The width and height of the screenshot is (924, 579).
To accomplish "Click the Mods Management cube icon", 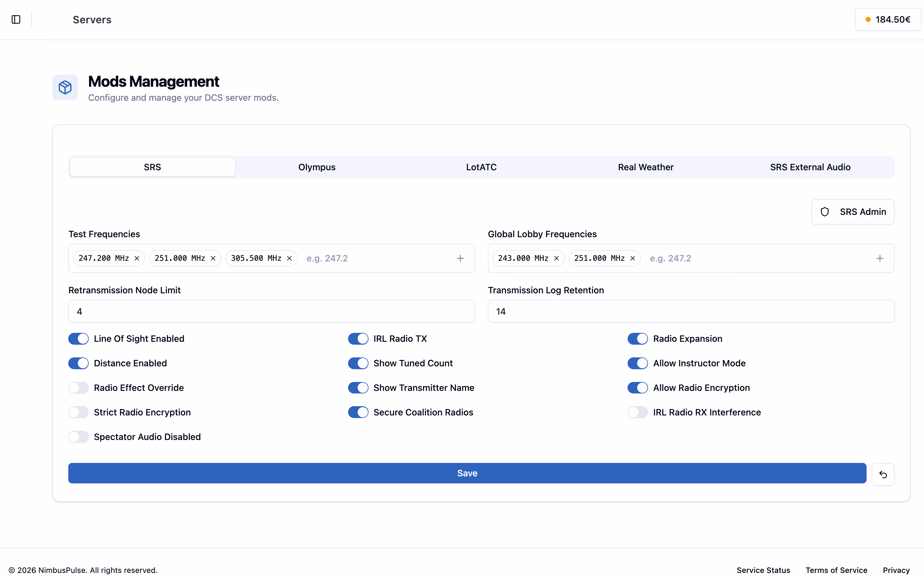I will point(65,87).
